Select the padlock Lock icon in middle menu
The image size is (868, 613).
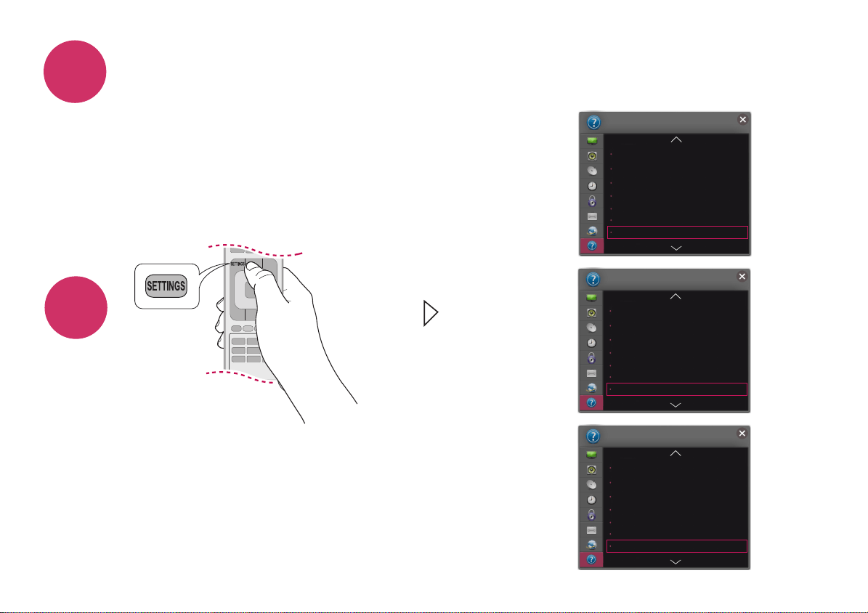(x=591, y=358)
